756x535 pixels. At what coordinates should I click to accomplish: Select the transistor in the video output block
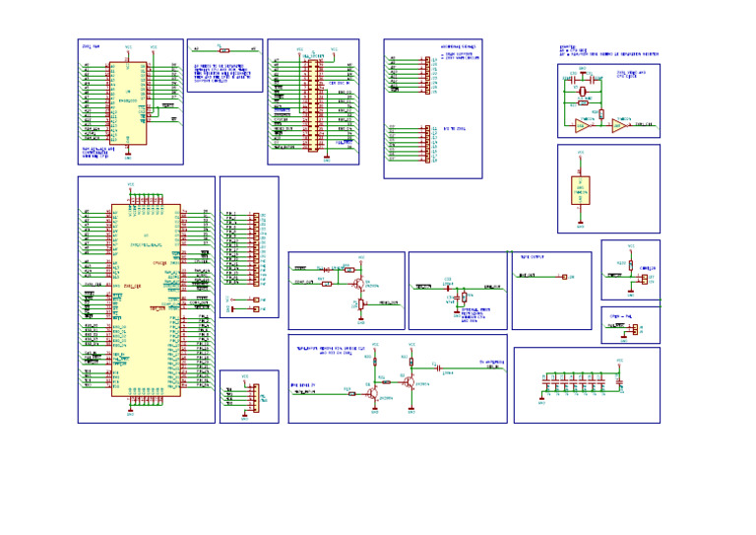[x=358, y=284]
